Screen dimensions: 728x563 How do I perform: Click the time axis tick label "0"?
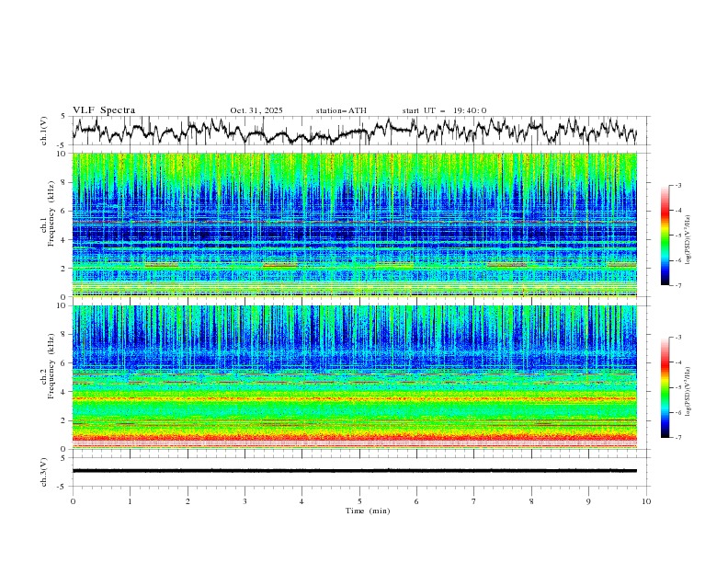pos(73,501)
